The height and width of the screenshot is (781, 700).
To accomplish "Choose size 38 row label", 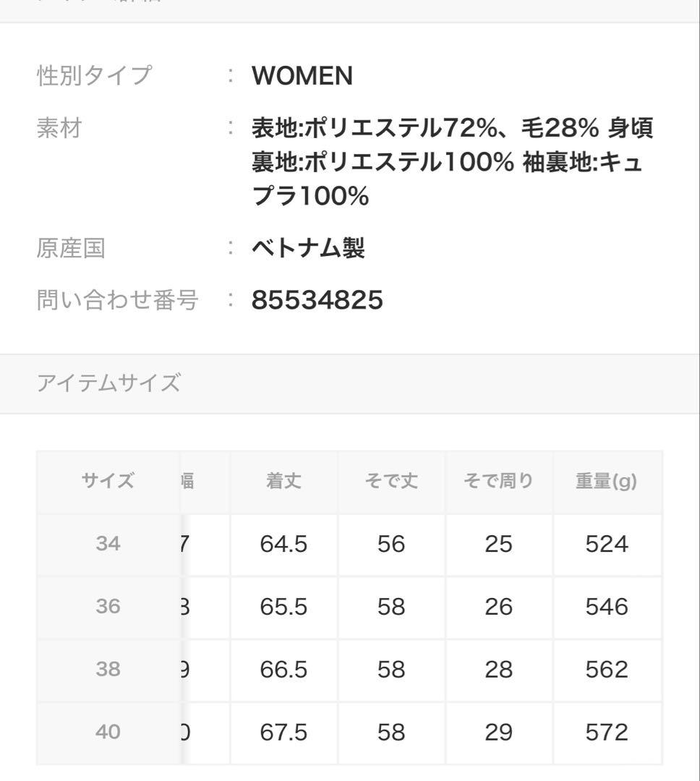I will 108,670.
